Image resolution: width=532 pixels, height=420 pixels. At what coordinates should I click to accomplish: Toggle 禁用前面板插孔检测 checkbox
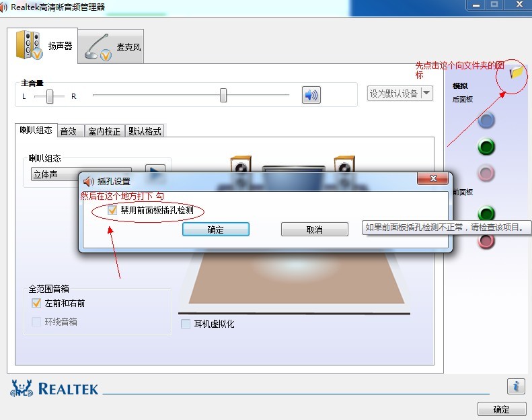(112, 210)
